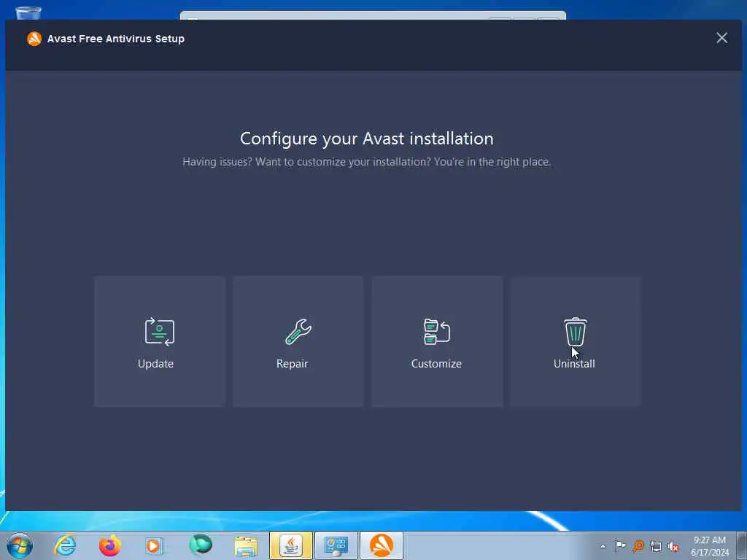747x560 pixels.
Task: Switch to the Control Panel taskbar window
Action: [x=336, y=545]
